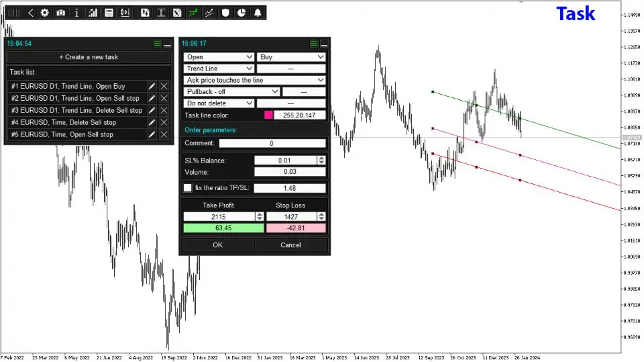Viewport: 644px width, 362px height.
Task: Expand the Ask price touches the line dropdown
Action: tap(254, 80)
